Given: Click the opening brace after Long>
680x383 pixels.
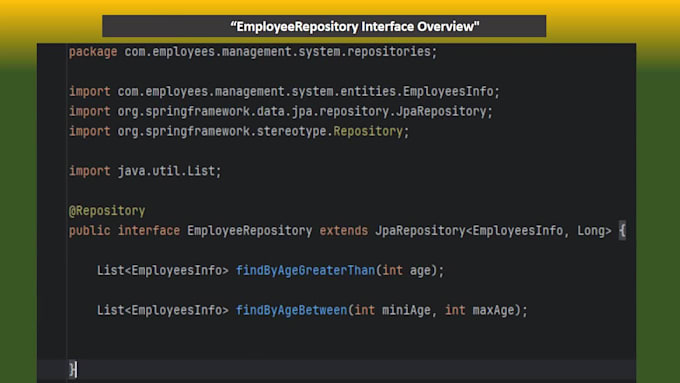Looking at the screenshot, I should click(x=622, y=231).
